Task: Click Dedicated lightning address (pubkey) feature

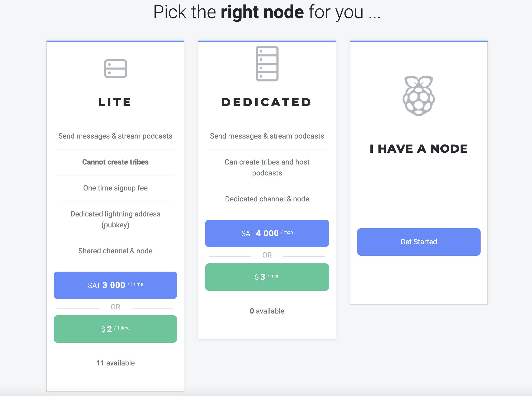Action: point(115,219)
